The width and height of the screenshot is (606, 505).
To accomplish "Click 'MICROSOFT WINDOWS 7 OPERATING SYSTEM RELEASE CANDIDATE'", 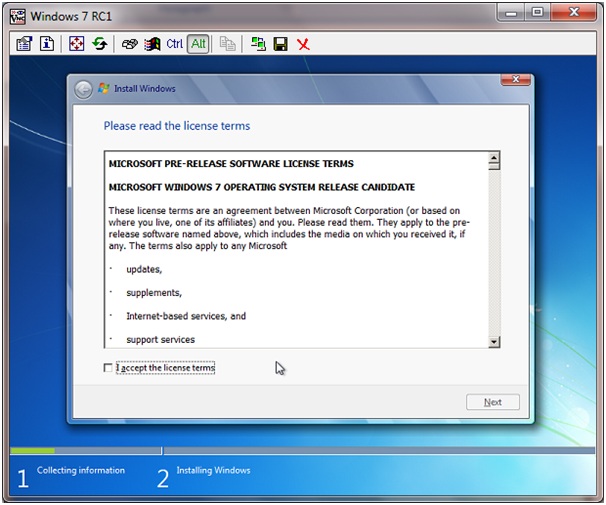I will coord(262,187).
